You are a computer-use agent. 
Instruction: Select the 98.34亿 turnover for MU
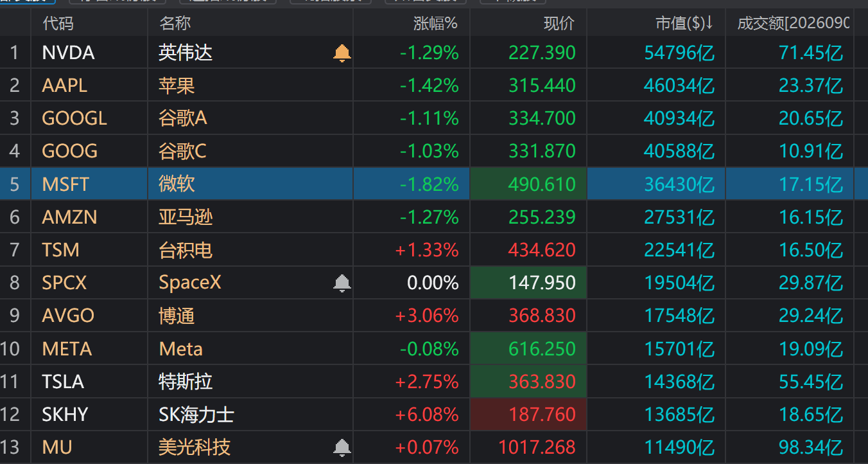point(811,447)
